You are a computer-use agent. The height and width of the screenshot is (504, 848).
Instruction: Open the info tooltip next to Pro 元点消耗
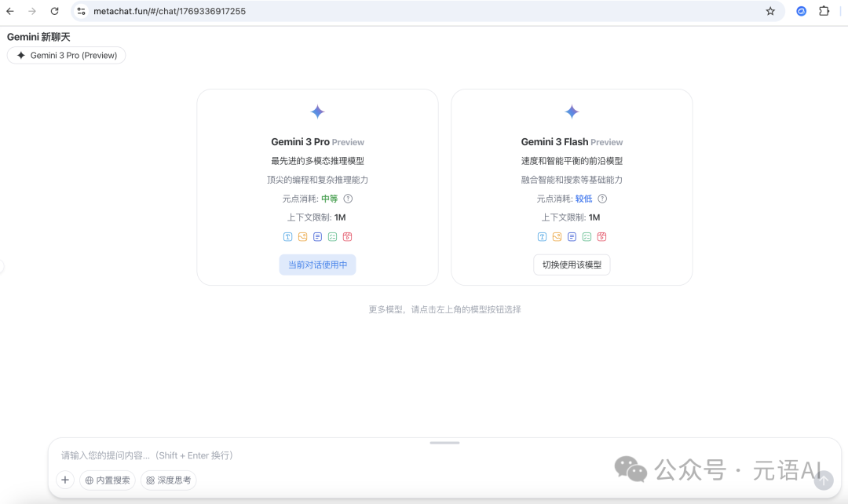coord(347,199)
